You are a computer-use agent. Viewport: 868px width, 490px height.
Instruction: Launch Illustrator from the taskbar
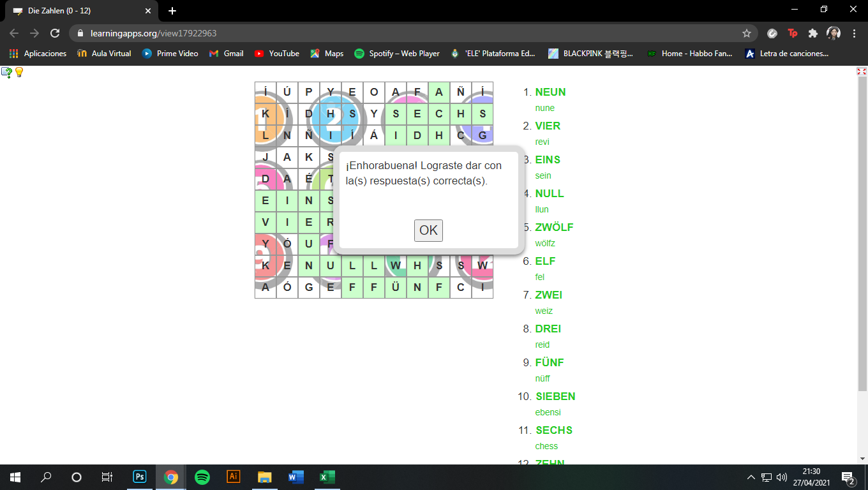(233, 477)
